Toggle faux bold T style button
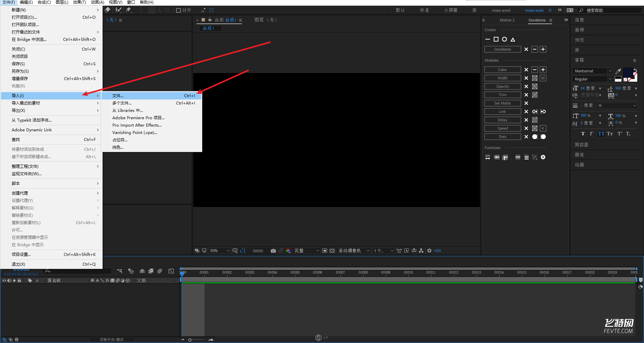Viewport: 644px width, 343px height. tap(583, 134)
